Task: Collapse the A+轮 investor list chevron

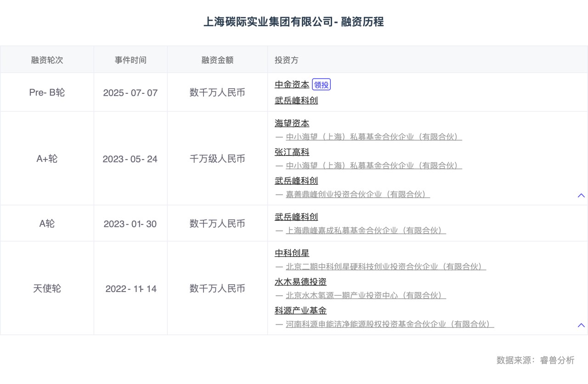Action: pos(581,195)
